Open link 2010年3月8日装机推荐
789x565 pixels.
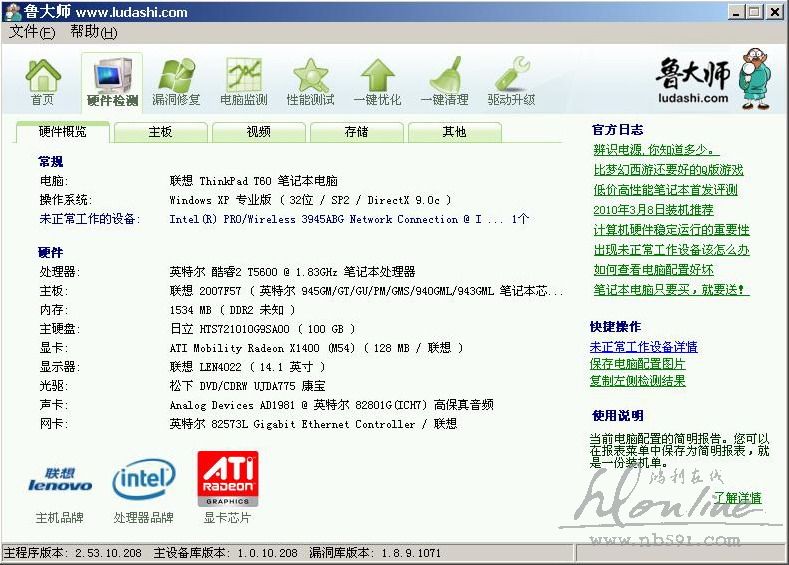[653, 210]
